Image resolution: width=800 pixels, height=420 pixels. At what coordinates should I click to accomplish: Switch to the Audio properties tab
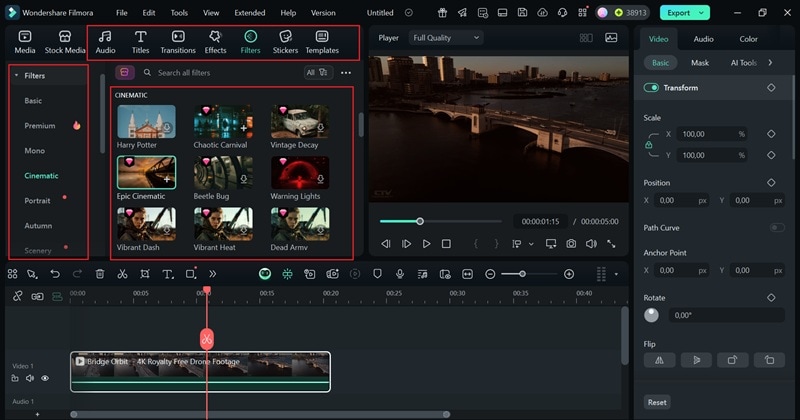(703, 39)
